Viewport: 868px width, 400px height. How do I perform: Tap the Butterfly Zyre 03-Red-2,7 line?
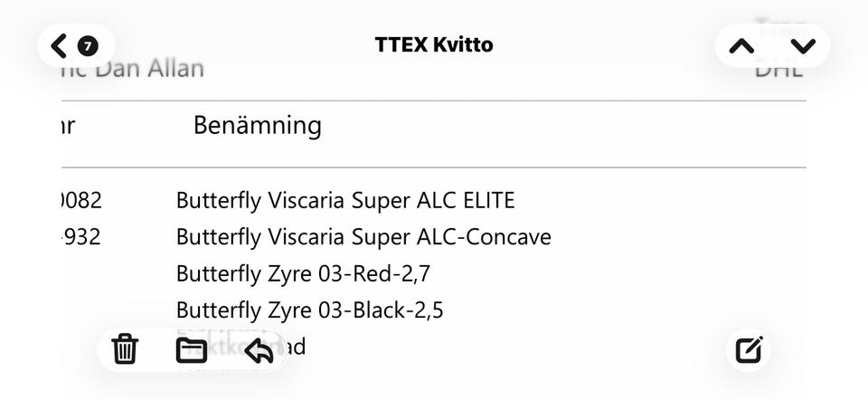(303, 273)
